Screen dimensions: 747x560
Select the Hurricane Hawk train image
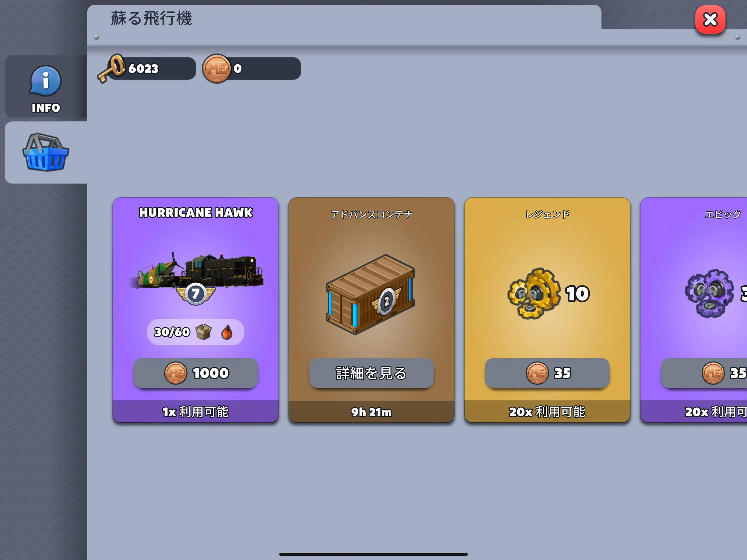[196, 271]
